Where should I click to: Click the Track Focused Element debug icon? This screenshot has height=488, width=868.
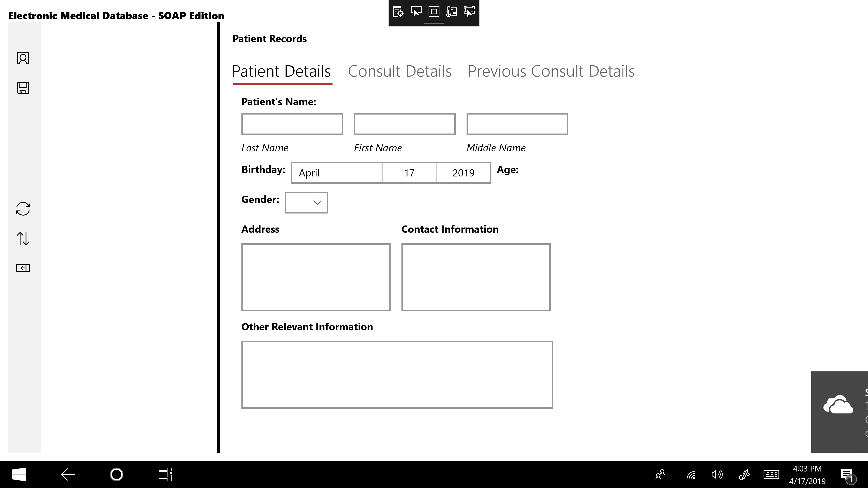pyautogui.click(x=469, y=12)
